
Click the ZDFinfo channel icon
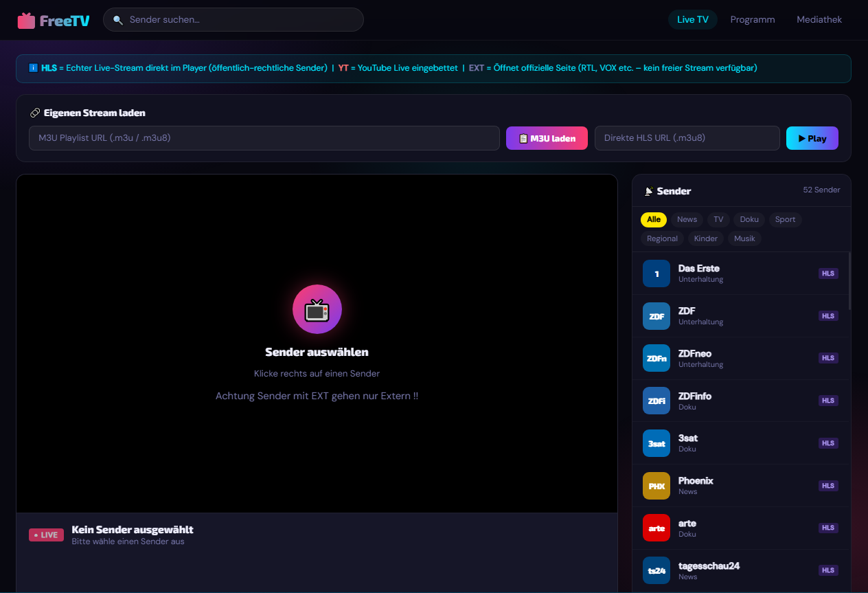point(656,401)
